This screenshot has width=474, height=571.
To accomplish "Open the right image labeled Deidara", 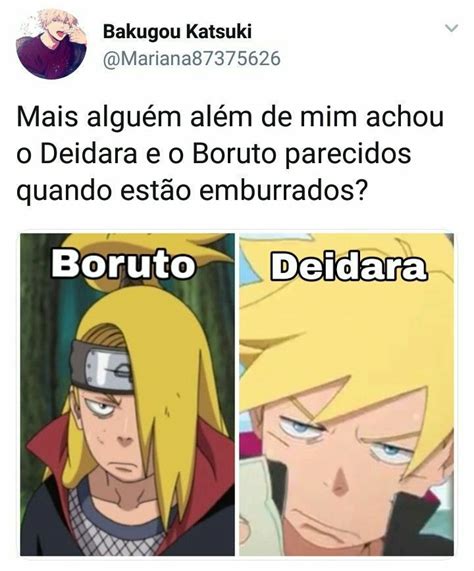I will click(x=347, y=394).
